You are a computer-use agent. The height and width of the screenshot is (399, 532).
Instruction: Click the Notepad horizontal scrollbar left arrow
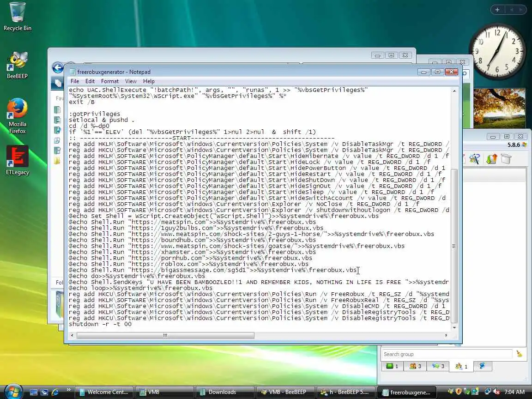[72, 335]
